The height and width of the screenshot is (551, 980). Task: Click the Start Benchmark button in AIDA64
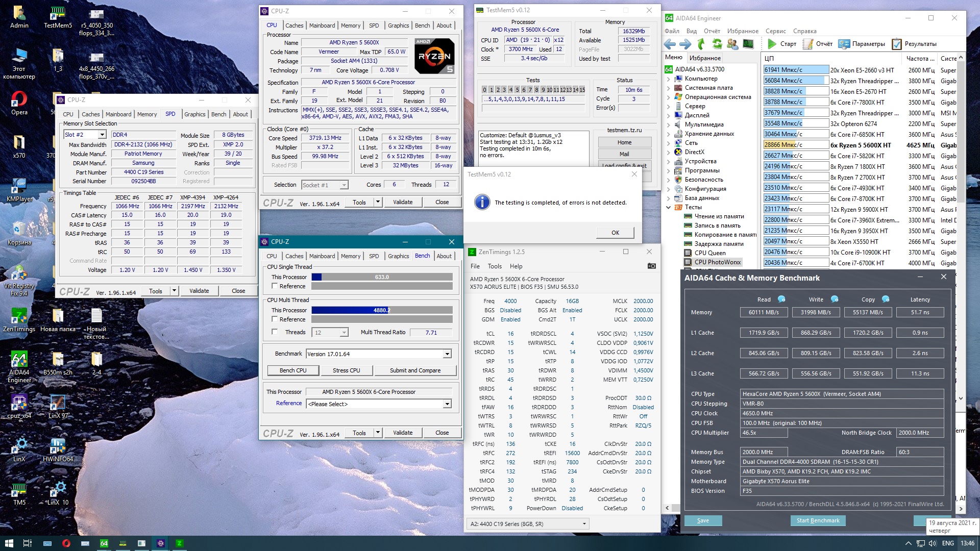click(x=818, y=520)
